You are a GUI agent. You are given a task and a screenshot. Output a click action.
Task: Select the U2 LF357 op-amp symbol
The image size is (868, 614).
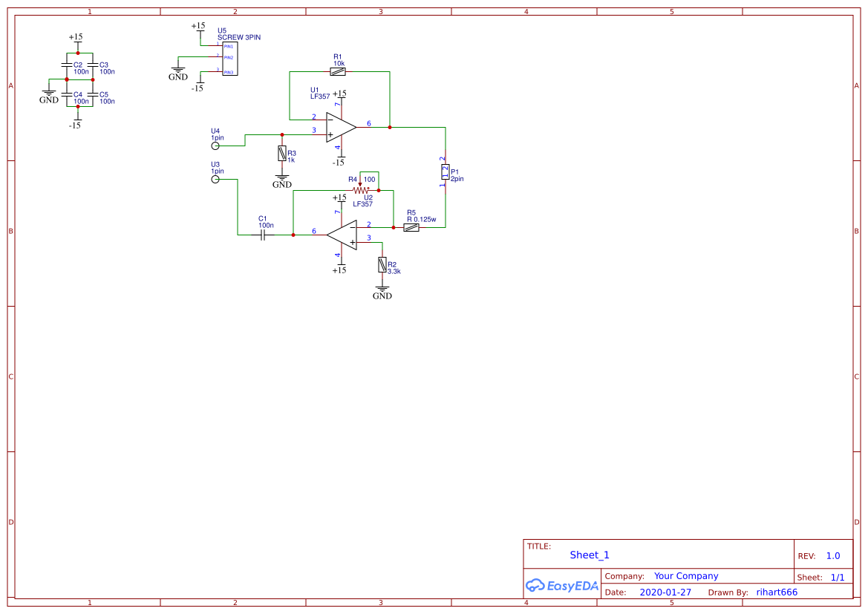click(342, 235)
